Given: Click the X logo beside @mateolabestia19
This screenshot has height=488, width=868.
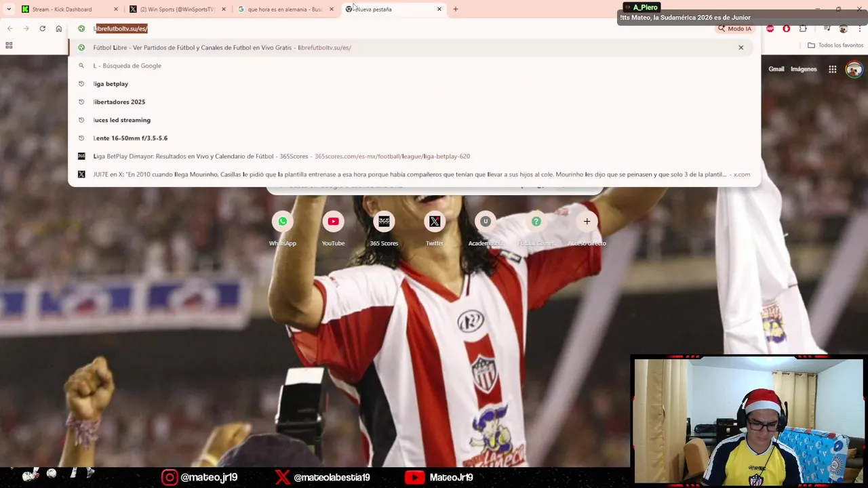Looking at the screenshot, I should [x=282, y=477].
